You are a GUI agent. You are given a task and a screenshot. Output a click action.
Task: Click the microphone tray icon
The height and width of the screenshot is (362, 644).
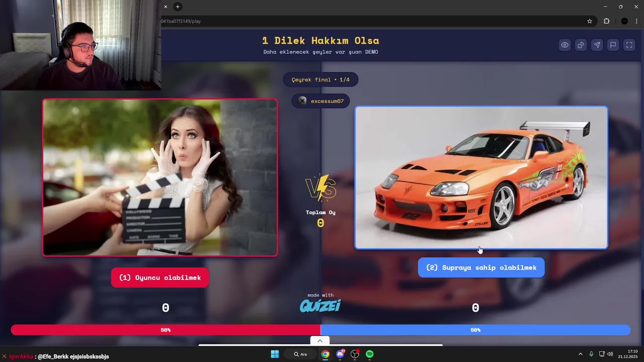click(x=591, y=354)
